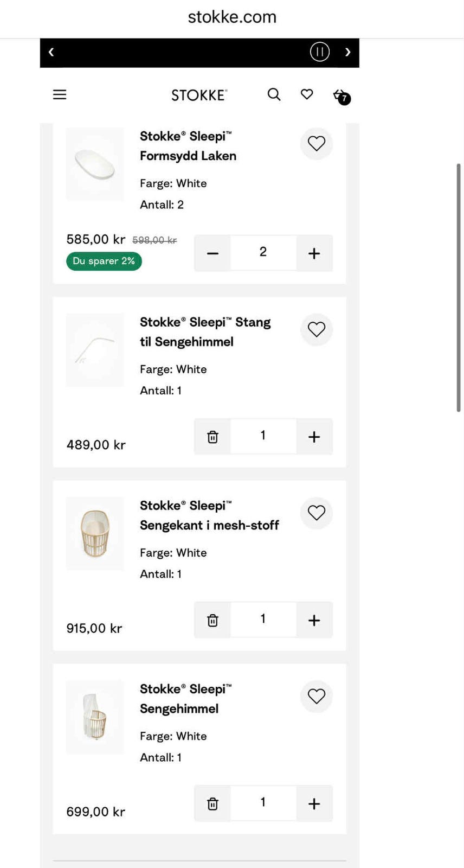Viewport: 464px width, 868px height.
Task: Pause the promo banner carousel
Action: (320, 52)
